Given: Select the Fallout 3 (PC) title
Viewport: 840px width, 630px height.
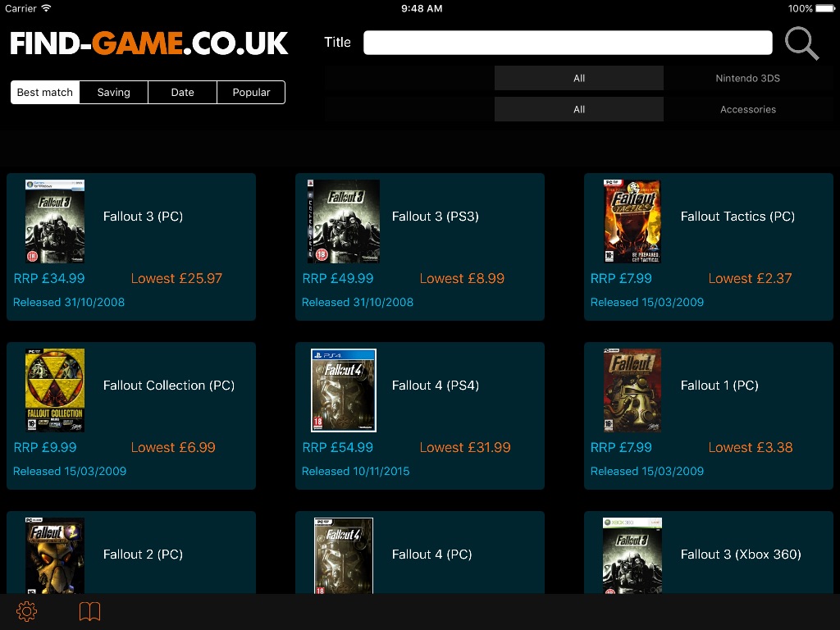Looking at the screenshot, I should point(143,217).
